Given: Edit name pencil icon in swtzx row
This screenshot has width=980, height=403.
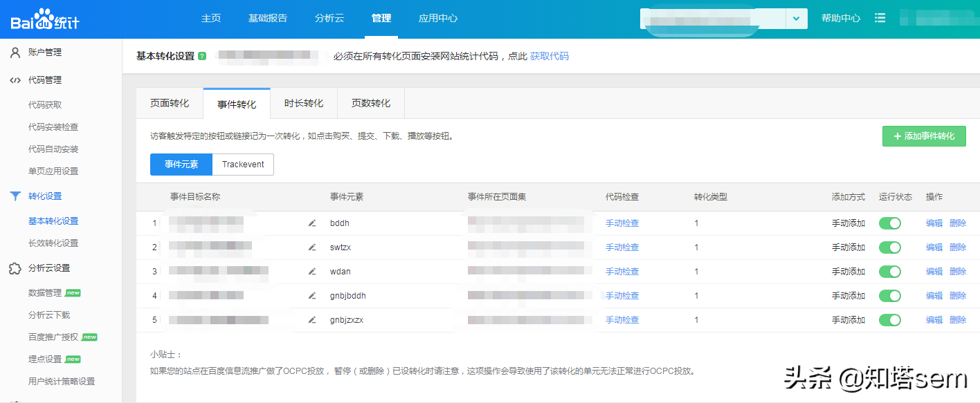Looking at the screenshot, I should tap(312, 247).
